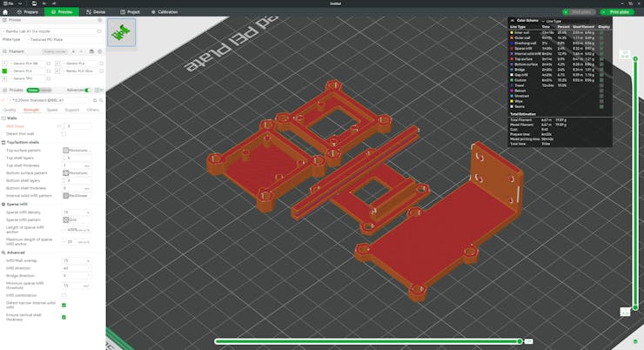Open Sparse infill pattern Grid dropdown
This screenshot has height=350, width=644.
tap(77, 219)
